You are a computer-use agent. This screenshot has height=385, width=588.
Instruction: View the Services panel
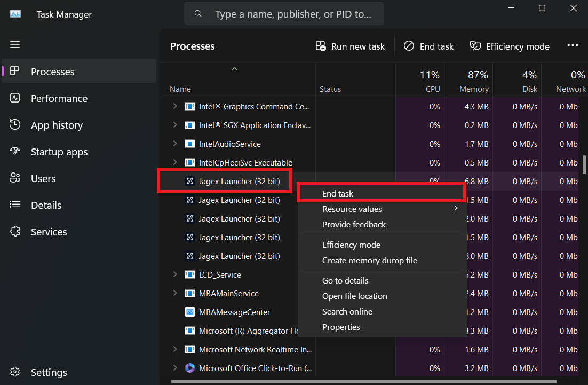pyautogui.click(x=49, y=232)
